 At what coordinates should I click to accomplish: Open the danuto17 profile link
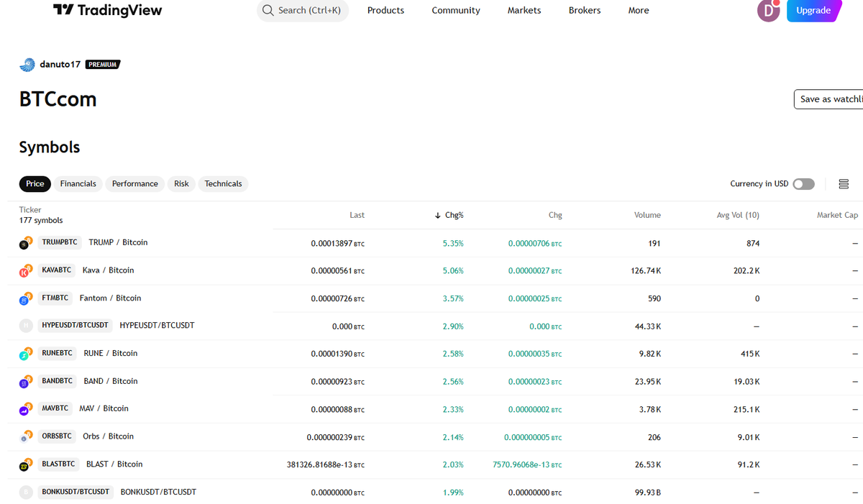click(60, 65)
